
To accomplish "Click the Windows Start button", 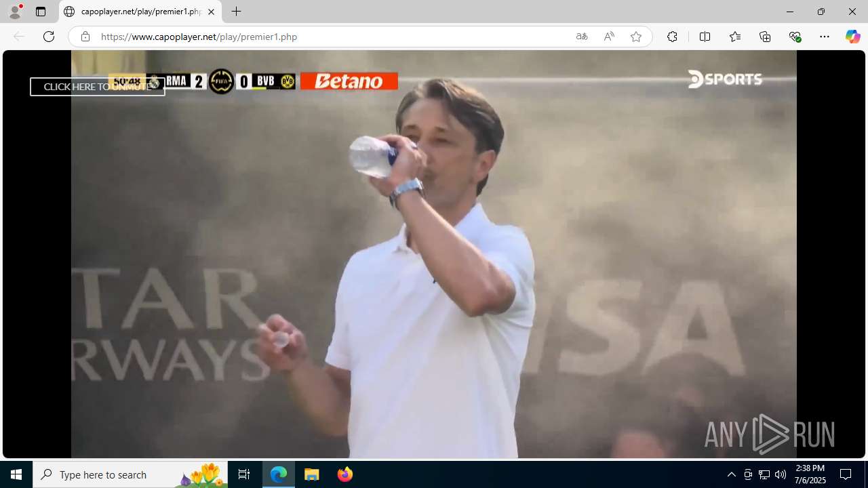I will [x=16, y=474].
